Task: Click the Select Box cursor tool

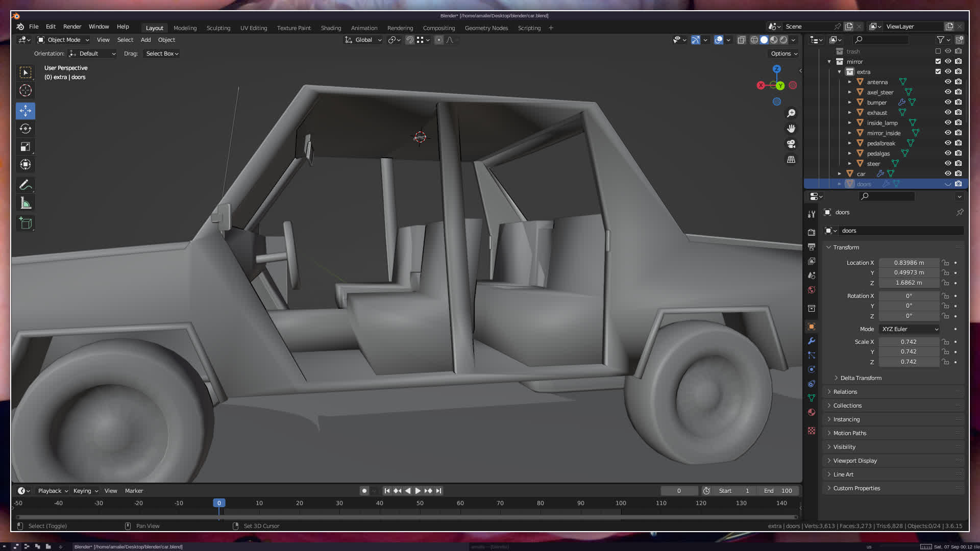Action: (26, 72)
